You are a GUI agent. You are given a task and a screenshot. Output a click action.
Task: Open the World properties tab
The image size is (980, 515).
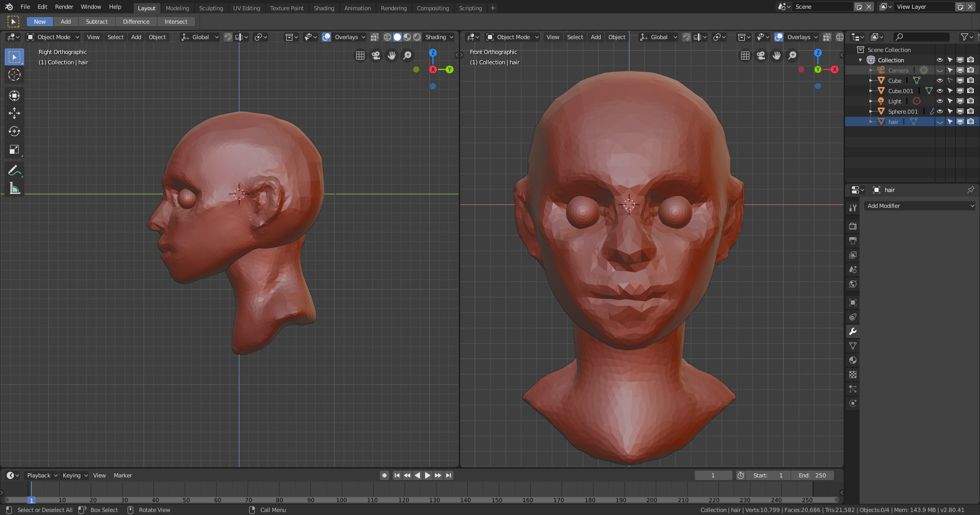pos(853,284)
